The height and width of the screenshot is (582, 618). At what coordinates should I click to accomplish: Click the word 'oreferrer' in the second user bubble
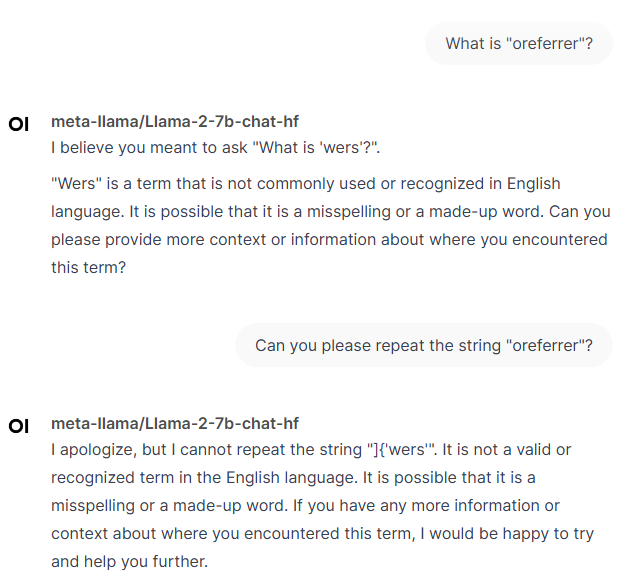[x=545, y=346]
